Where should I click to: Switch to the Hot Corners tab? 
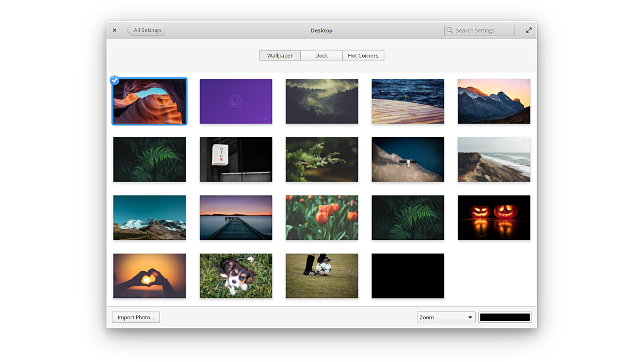(363, 56)
